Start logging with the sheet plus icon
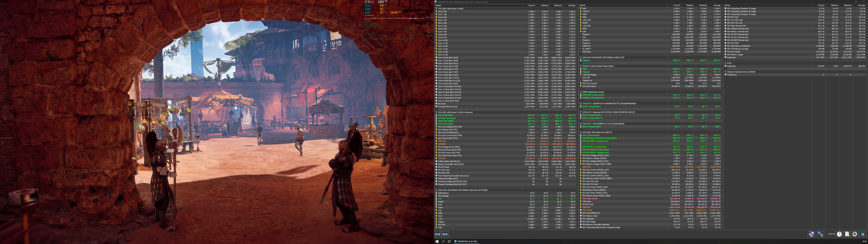 847,234
